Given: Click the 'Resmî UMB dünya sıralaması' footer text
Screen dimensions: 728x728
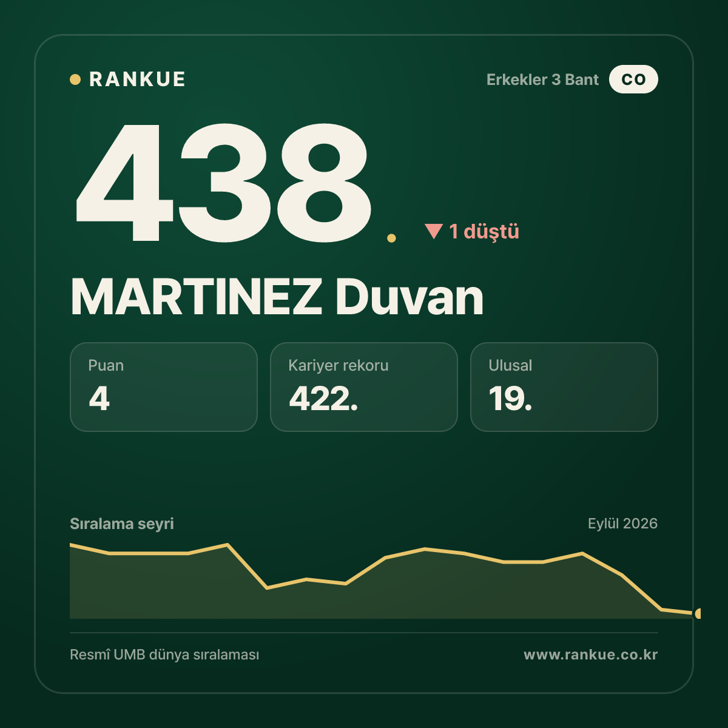Looking at the screenshot, I should click(x=164, y=655).
